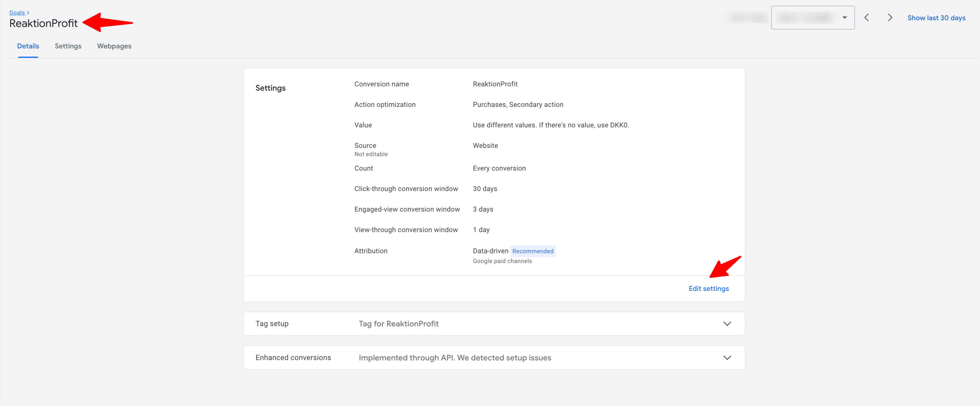Click Edit settings link
The image size is (980, 406).
click(x=708, y=288)
